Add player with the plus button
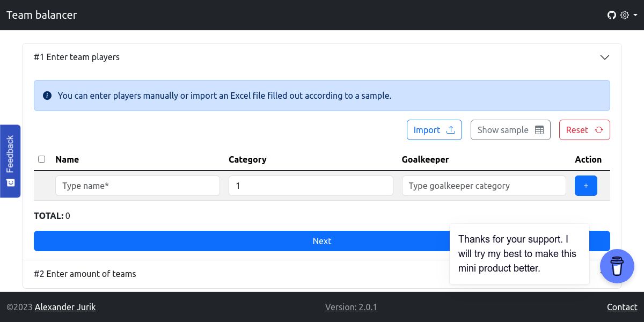The image size is (644, 322). coord(586,186)
